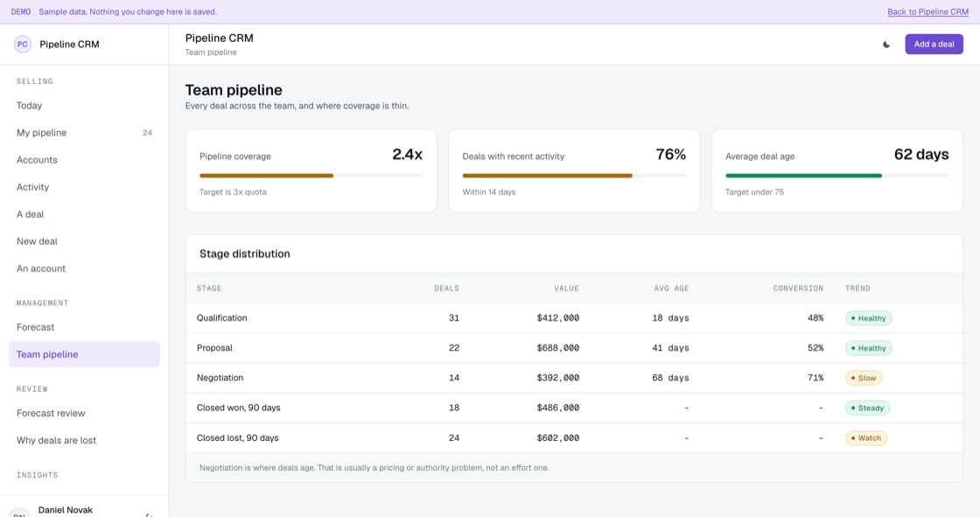
Task: Select 'Closed won, 90 days' row label
Action: pyautogui.click(x=238, y=408)
